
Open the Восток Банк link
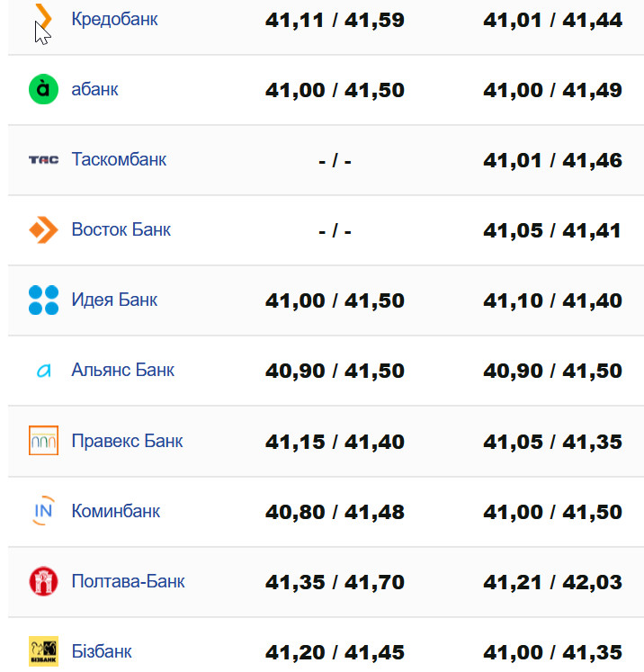coord(121,230)
